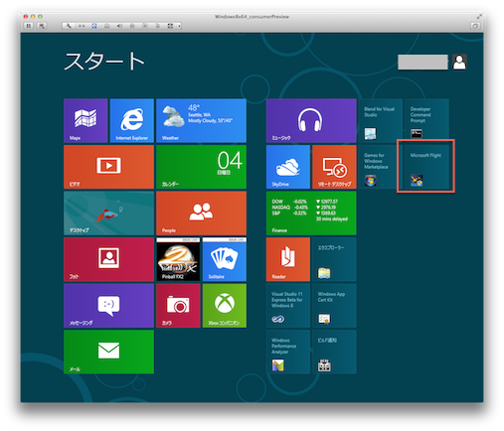Screen dimensions: 504x431
Task: Click the toolbar button at window right
Action: pos(475,26)
